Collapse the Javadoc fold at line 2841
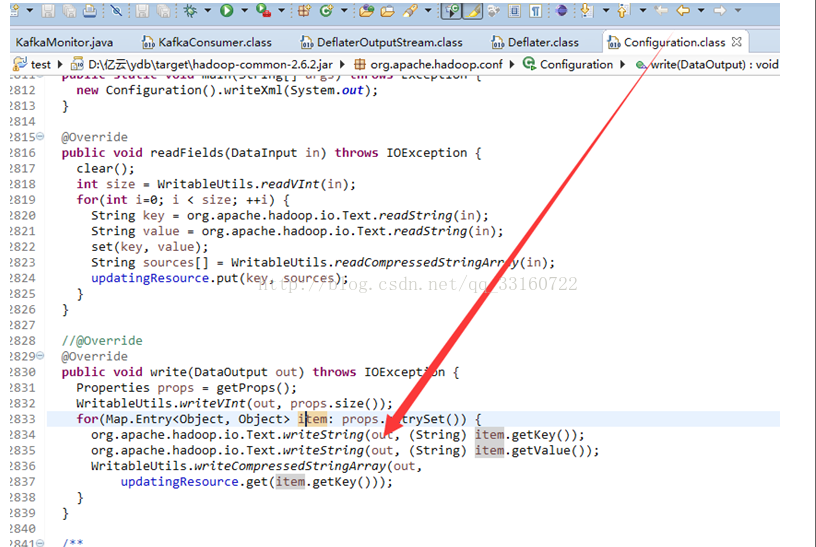 click(x=40, y=543)
